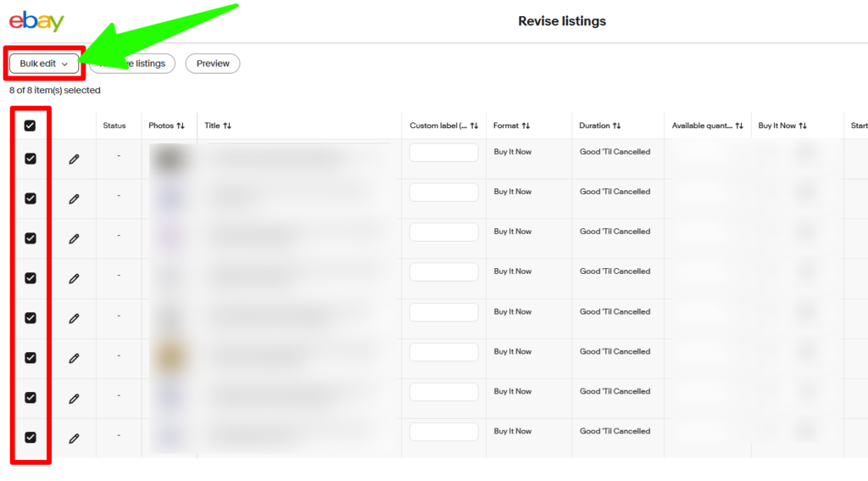Uncheck the select-all header checkbox

coord(31,126)
